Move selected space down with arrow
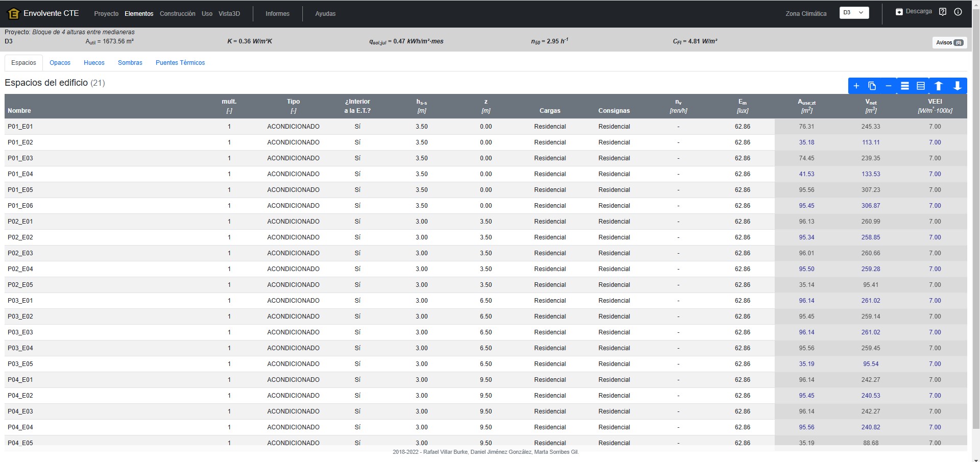The width and height of the screenshot is (980, 462). tap(958, 86)
